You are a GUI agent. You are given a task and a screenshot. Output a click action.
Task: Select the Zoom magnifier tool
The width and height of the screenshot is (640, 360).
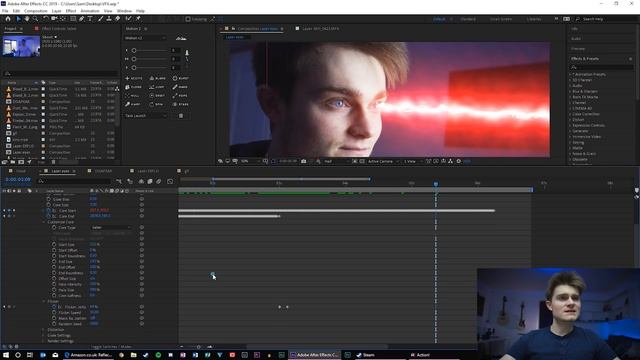coord(36,19)
